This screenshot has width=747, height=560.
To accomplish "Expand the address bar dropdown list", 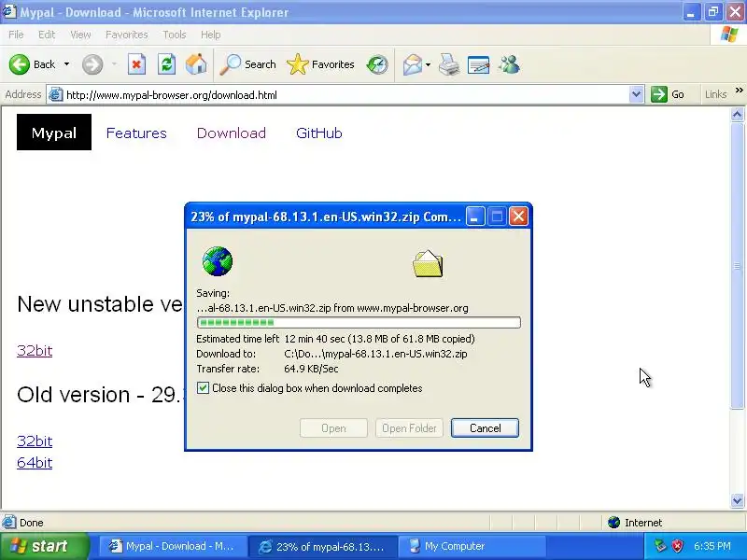I will click(x=636, y=94).
